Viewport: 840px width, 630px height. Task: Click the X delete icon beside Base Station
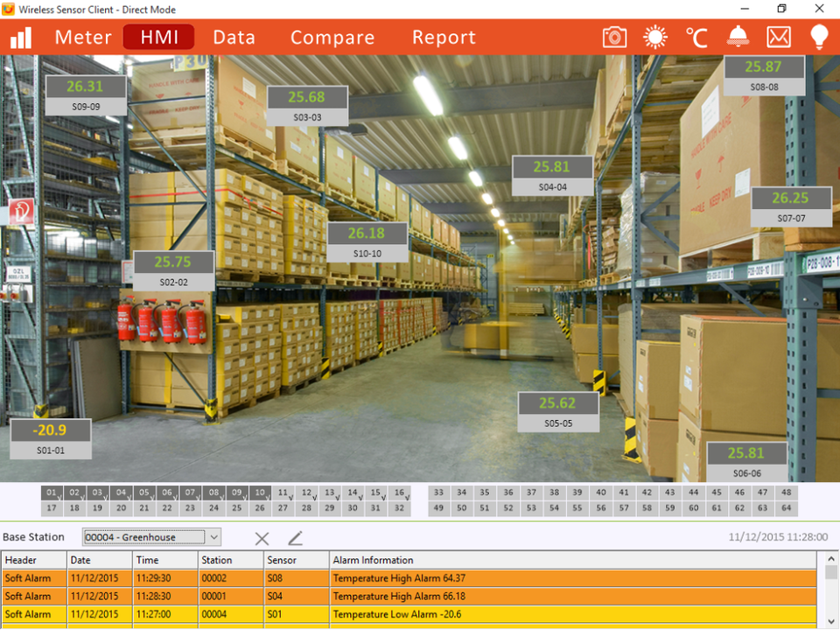[x=262, y=538]
